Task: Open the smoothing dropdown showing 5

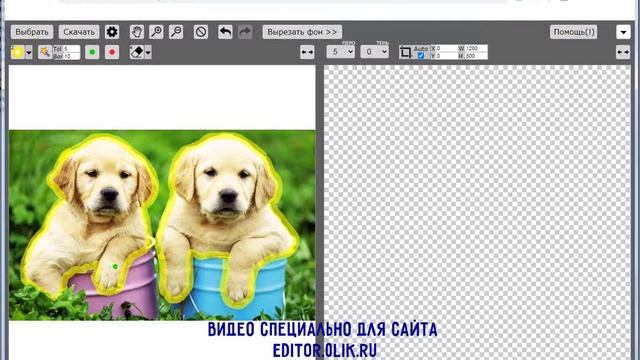Action: (341, 52)
